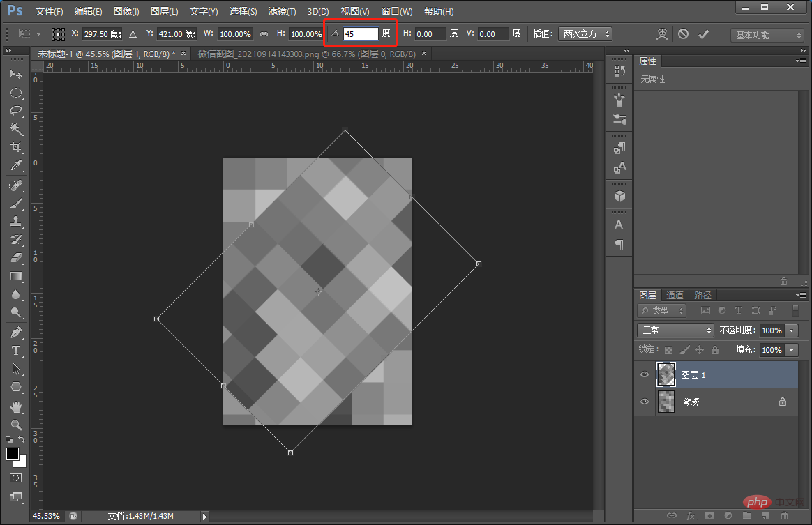812x525 pixels.
Task: Create a new layer
Action: (766, 516)
